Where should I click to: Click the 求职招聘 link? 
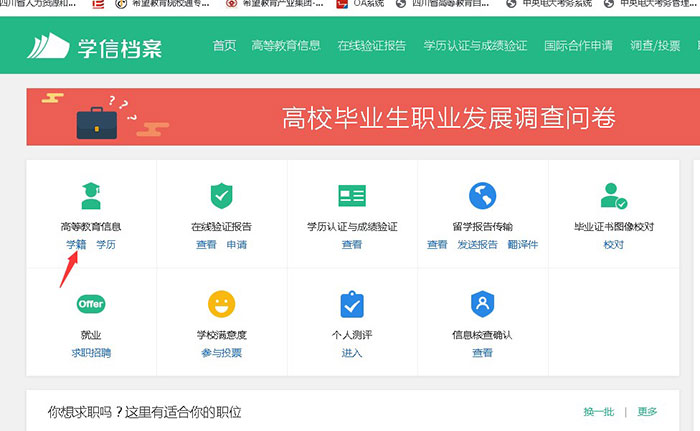(91, 353)
